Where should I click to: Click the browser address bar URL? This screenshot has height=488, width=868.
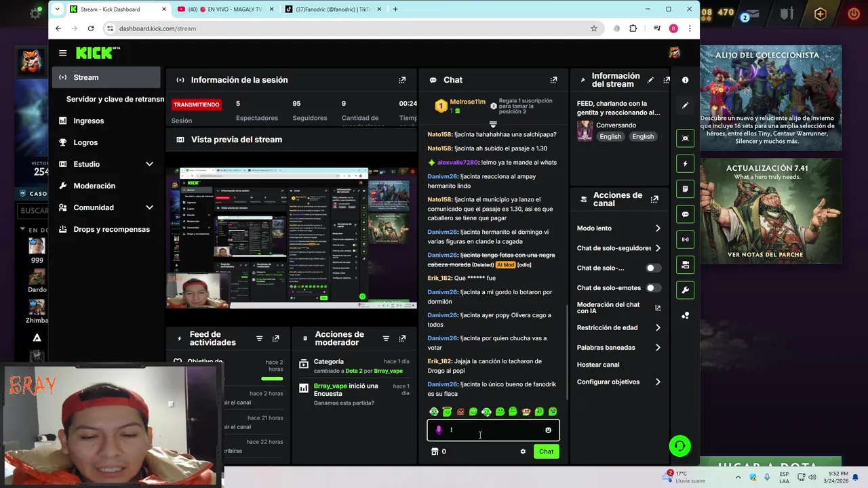pos(157,28)
